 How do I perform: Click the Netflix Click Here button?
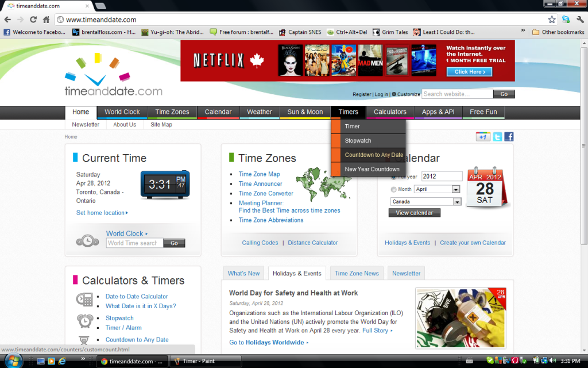470,72
